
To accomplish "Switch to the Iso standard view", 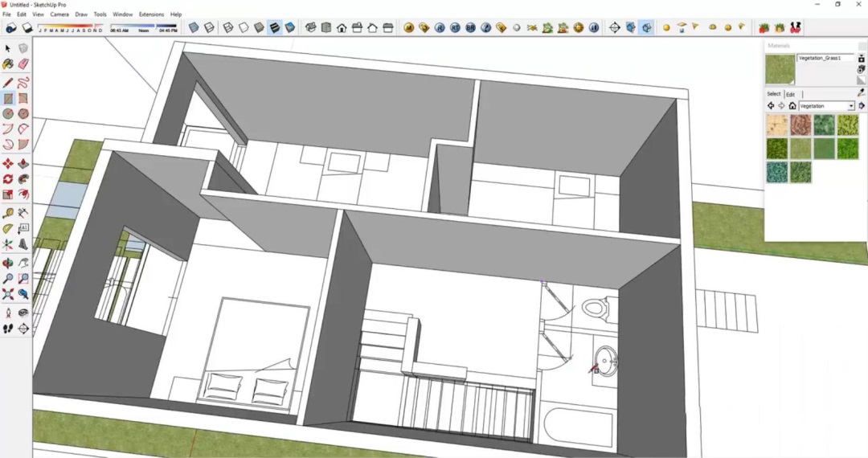I will coord(311,27).
